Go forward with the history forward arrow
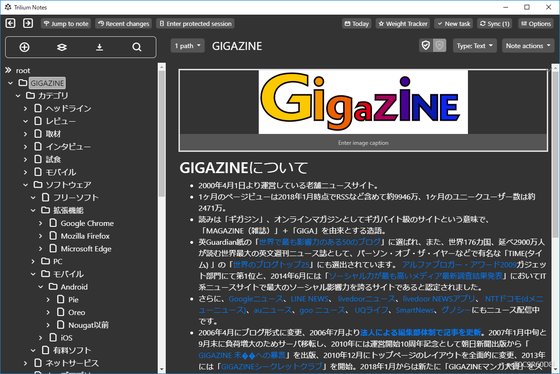 click(x=28, y=24)
